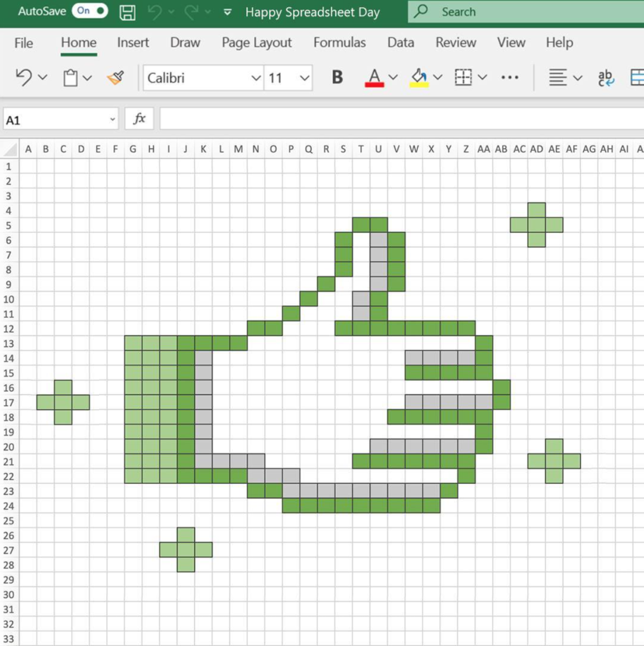The height and width of the screenshot is (646, 644).
Task: Click the title bar Undo arrow
Action: (155, 12)
